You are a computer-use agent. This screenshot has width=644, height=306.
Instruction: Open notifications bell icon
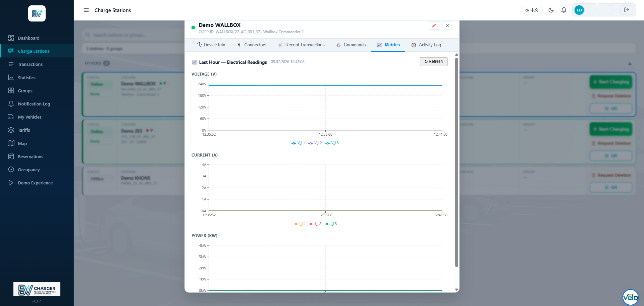pos(564,10)
